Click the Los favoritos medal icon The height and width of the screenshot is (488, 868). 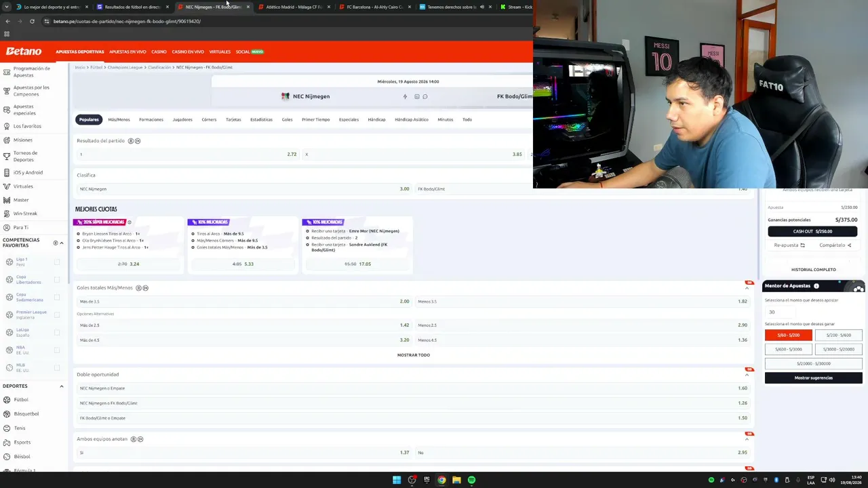[7, 126]
